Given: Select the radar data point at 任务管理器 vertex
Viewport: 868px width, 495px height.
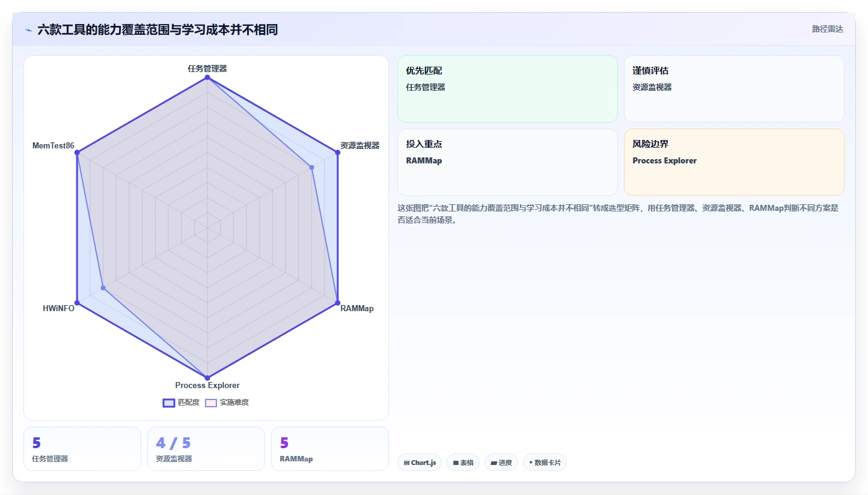Looking at the screenshot, I should point(207,77).
